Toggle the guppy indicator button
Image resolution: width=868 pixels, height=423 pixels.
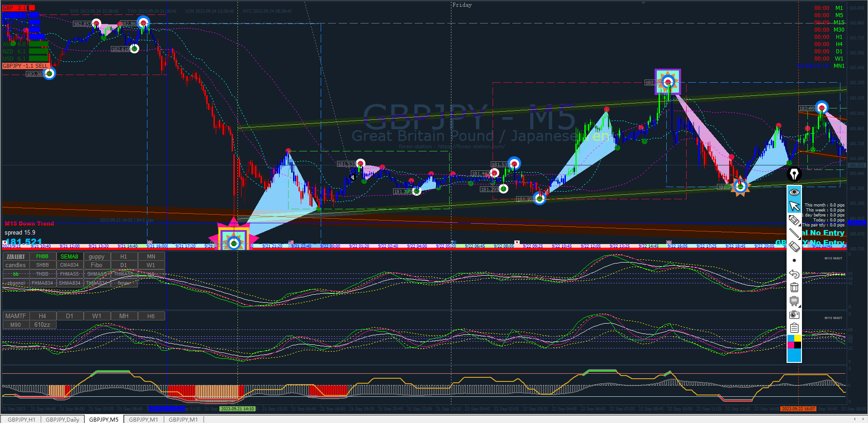pos(97,257)
